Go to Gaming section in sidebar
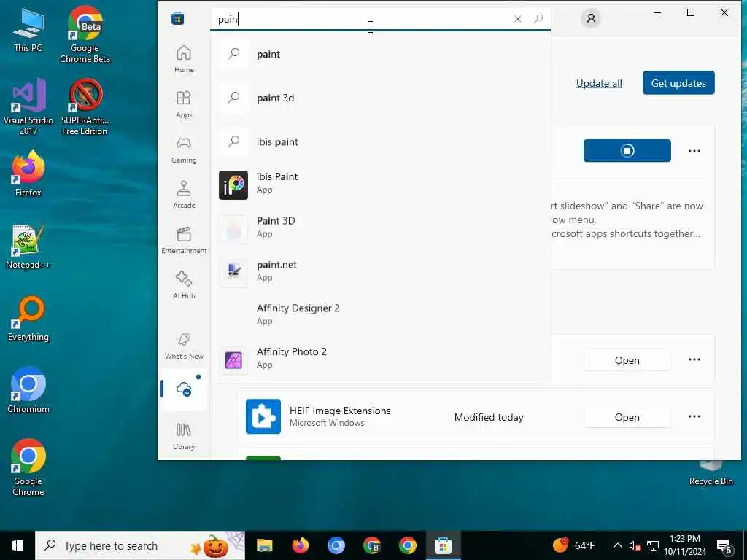This screenshot has height=560, width=747. [184, 149]
